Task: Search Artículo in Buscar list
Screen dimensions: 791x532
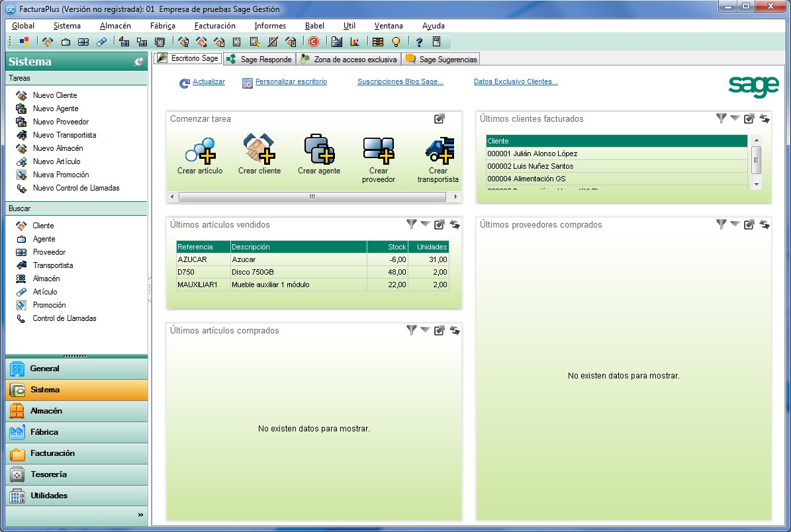Action: coord(44,292)
